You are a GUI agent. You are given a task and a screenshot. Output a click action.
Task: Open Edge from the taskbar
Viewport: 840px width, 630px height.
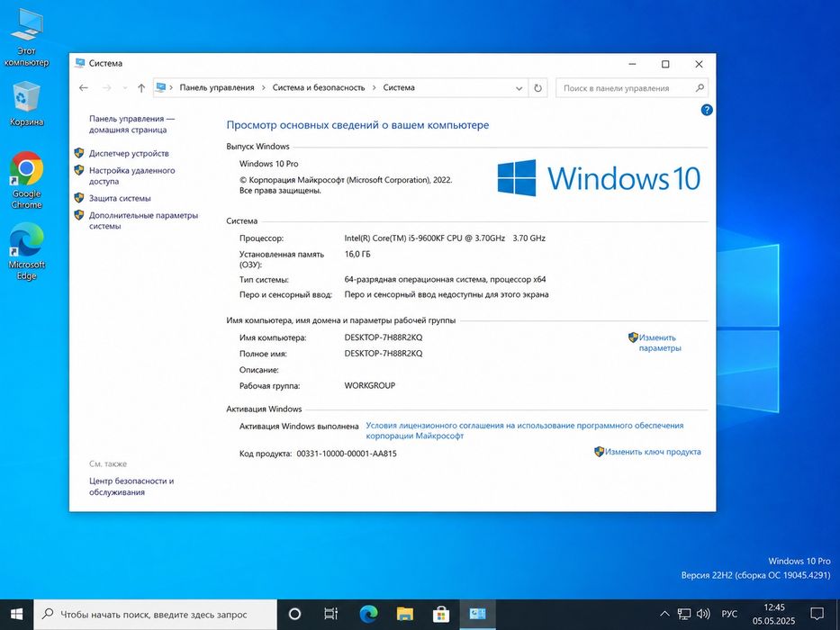click(368, 615)
